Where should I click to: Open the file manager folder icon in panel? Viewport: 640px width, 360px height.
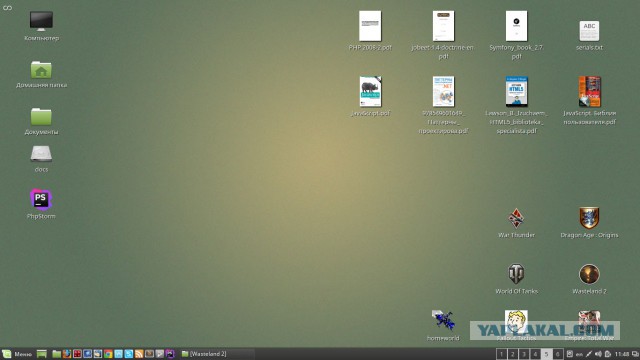(x=56, y=354)
